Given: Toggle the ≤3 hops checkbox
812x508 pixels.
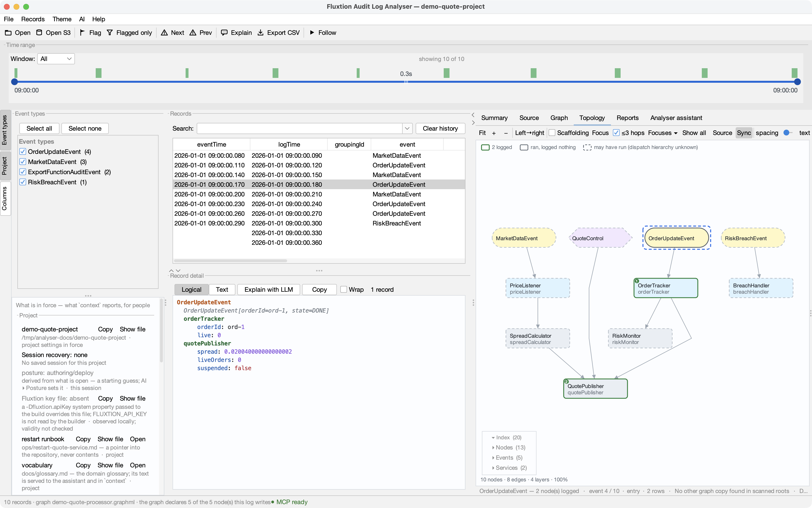Looking at the screenshot, I should coord(616,133).
